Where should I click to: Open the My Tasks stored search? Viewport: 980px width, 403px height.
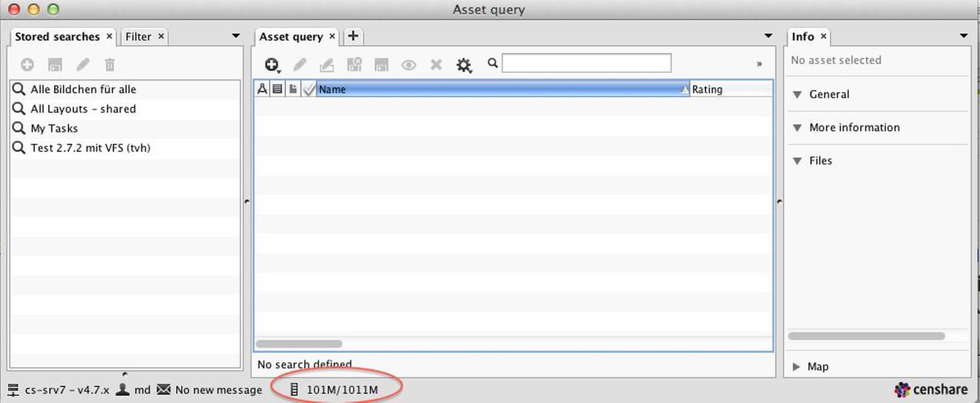54,129
